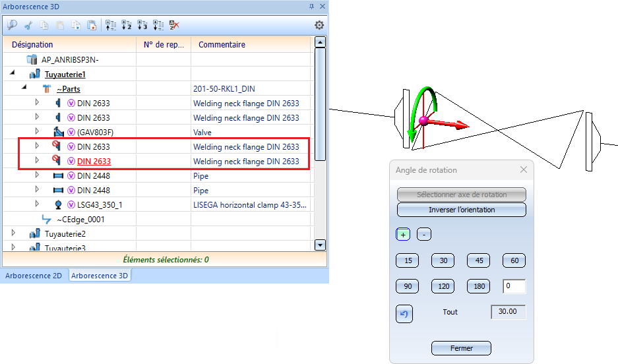Screen dimensions: 618x364
Task: Rotate by 180 degrees
Action: click(x=479, y=286)
